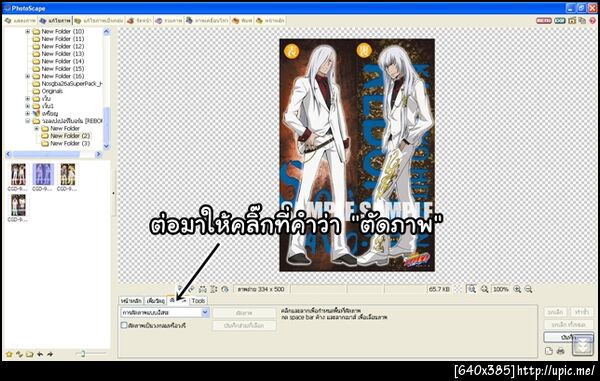Click the Crop button beside the dropdown
Screen dimensions: 600x381
click(244, 313)
